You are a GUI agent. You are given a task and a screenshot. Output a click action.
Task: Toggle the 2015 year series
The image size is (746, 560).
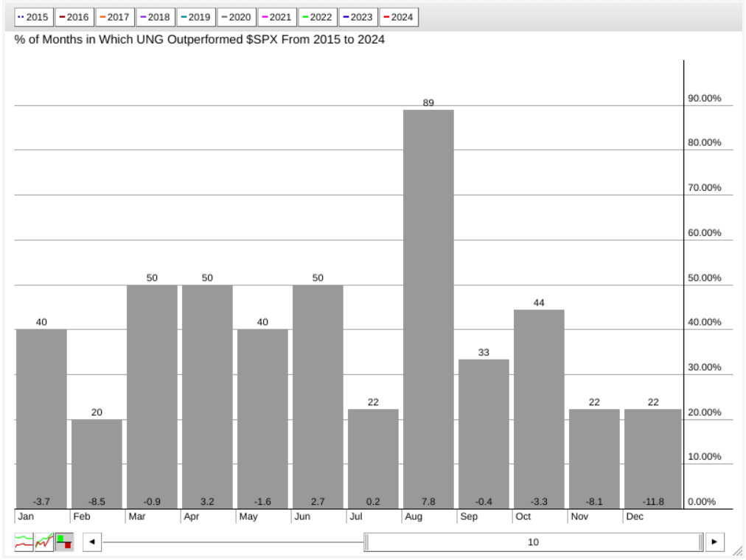coord(33,17)
